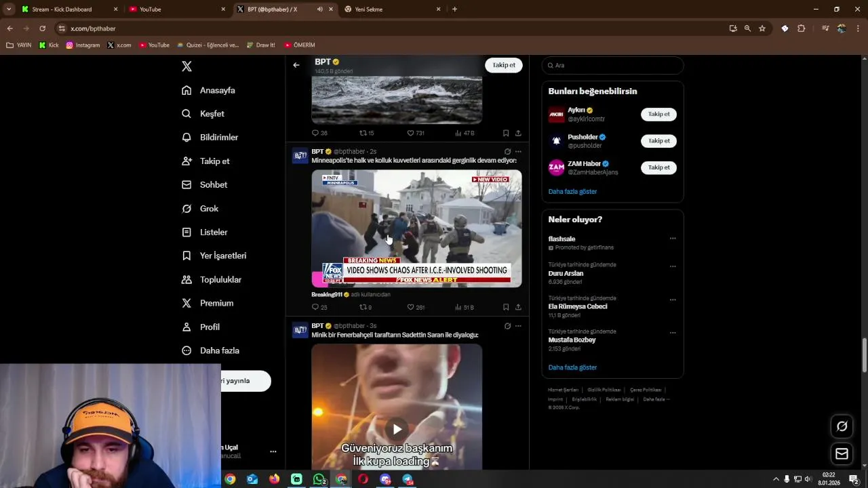
Task: Open Breaking911 source link under video
Action: point(330,295)
